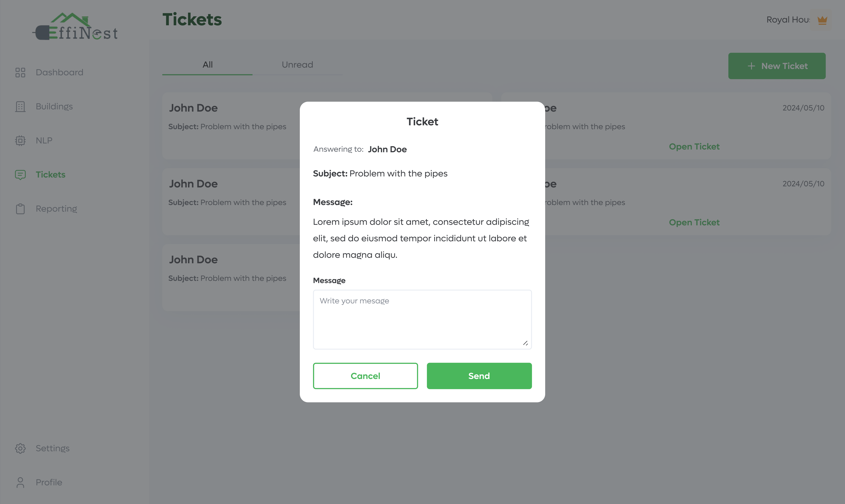This screenshot has height=504, width=845.
Task: Click the NLP chip icon
Action: (20, 141)
